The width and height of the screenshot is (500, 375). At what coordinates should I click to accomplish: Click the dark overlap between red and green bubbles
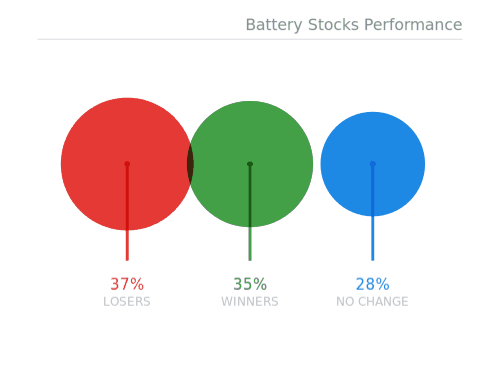(x=190, y=164)
